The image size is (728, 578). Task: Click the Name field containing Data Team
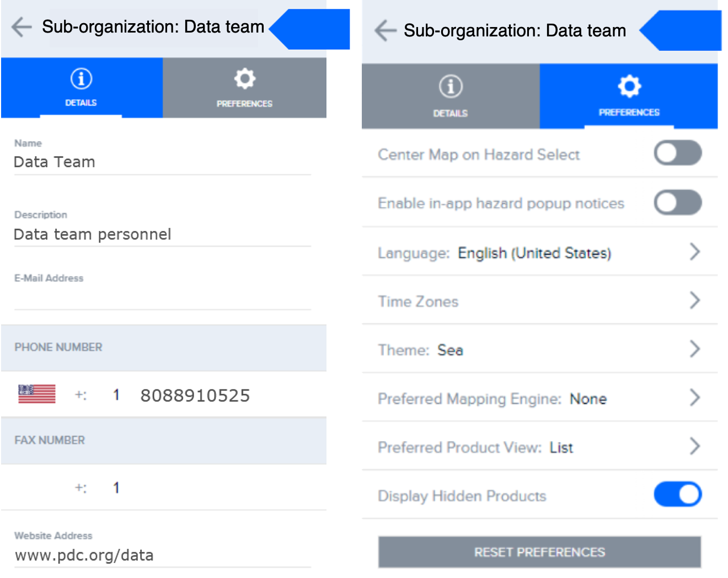tap(162, 162)
